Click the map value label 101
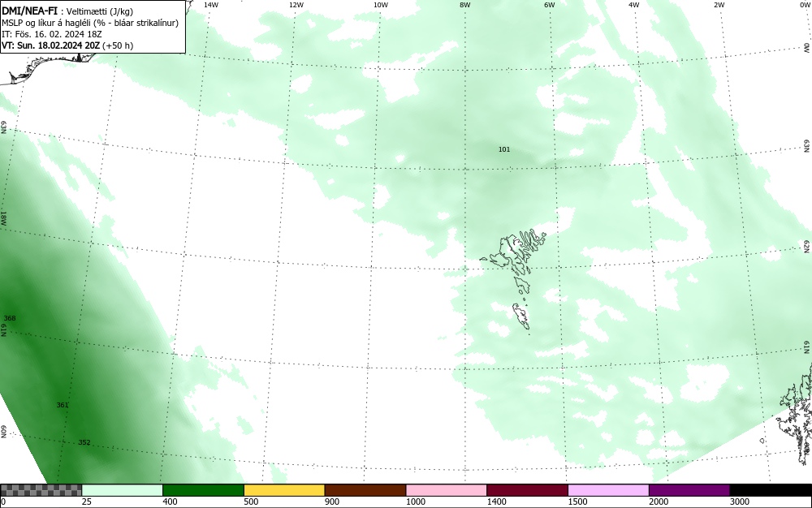Screen dimensions: 812x508 click(504, 149)
